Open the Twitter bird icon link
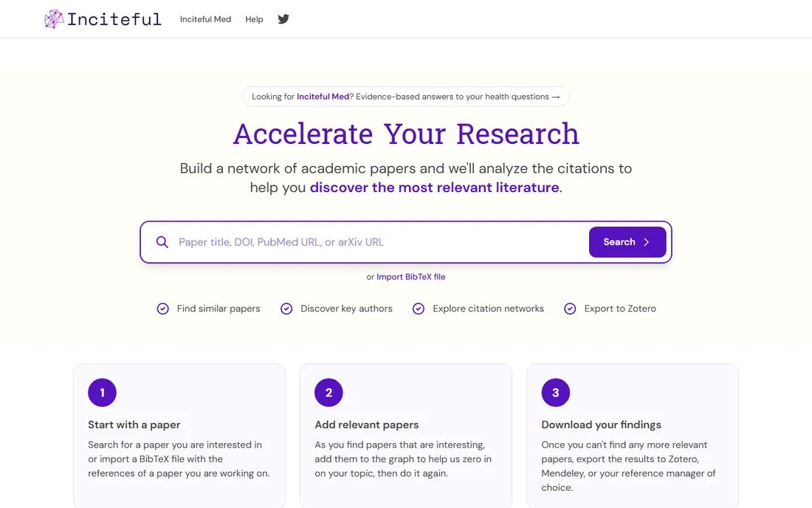The height and width of the screenshot is (508, 812). [x=283, y=19]
